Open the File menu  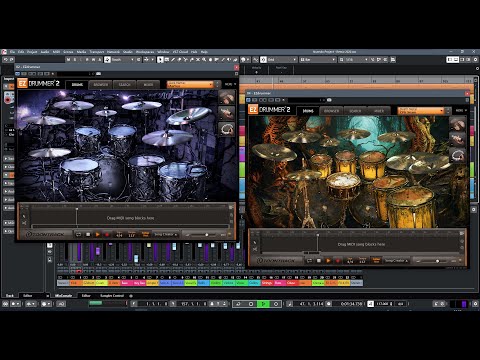click(x=12, y=52)
